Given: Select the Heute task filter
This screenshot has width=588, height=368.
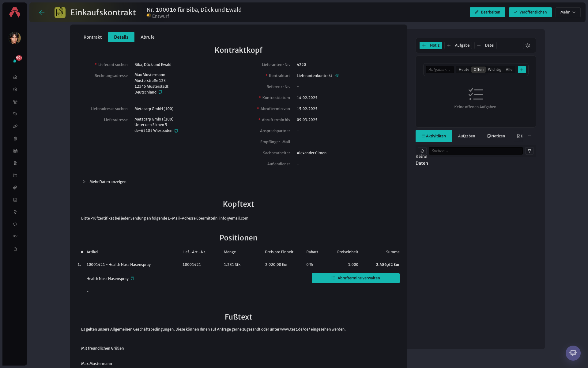Looking at the screenshot, I should pos(464,70).
